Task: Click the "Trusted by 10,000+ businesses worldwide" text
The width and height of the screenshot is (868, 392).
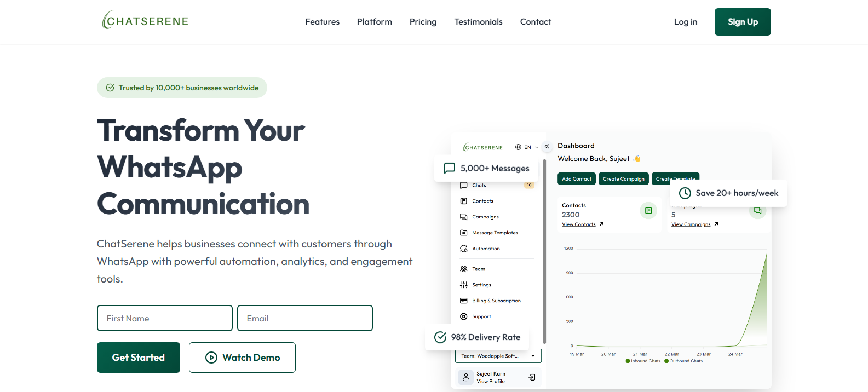Action: coord(188,88)
